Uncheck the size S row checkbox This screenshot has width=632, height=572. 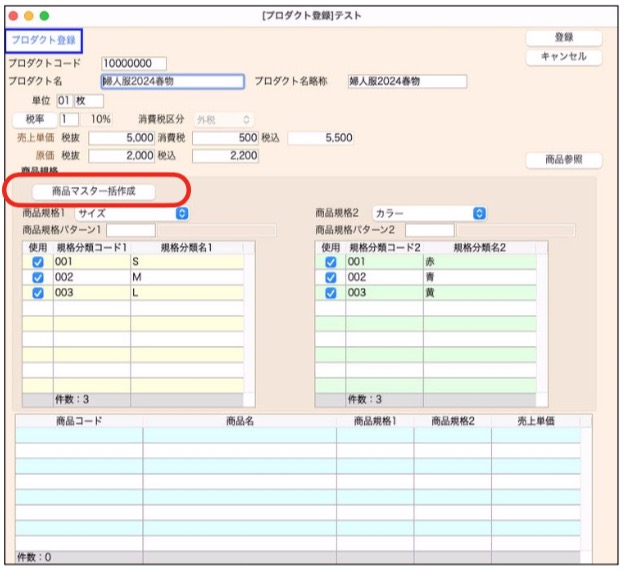point(38,262)
